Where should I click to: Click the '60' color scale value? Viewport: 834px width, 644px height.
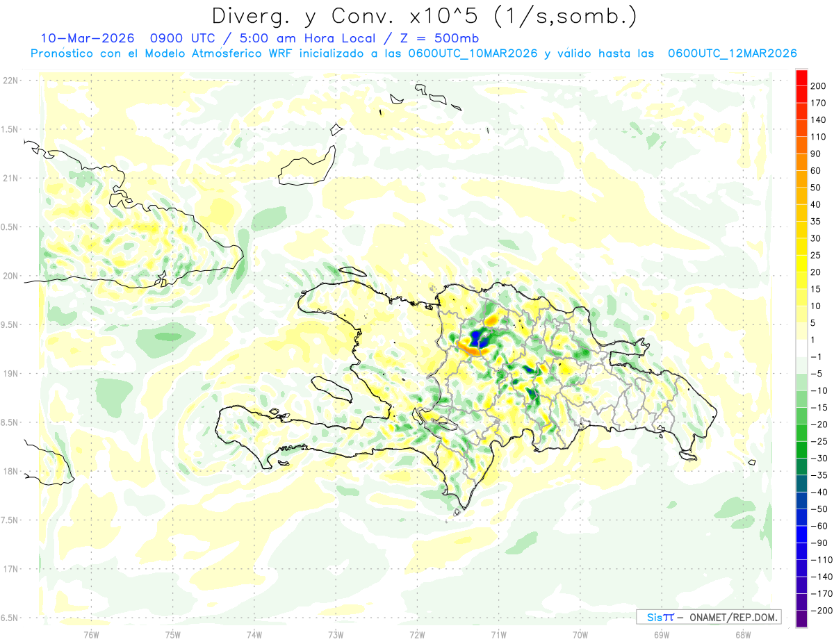815,171
